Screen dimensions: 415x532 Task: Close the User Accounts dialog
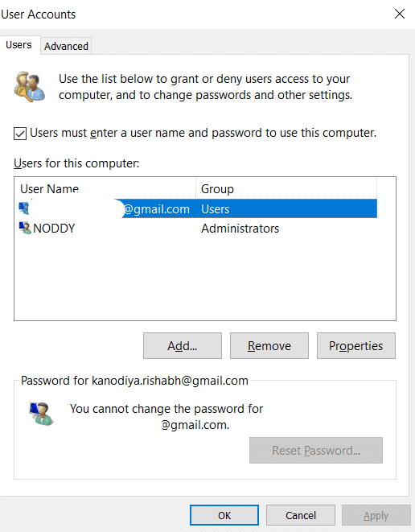coord(400,14)
